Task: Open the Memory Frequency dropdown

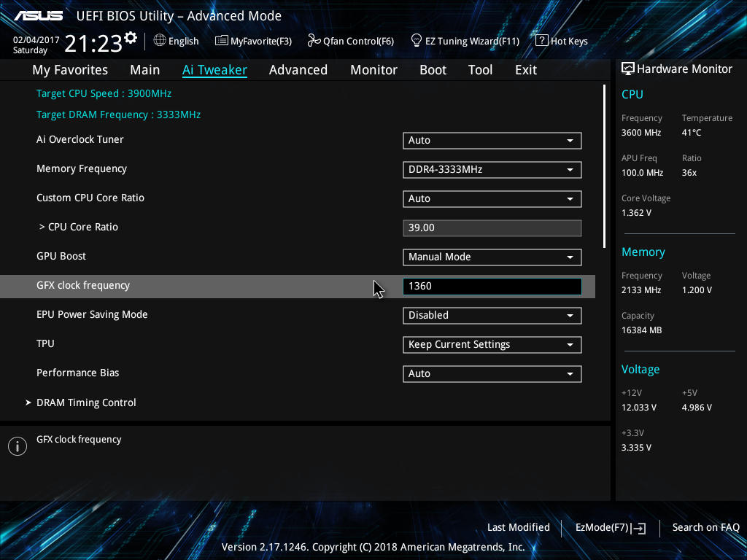Action: pos(492,169)
